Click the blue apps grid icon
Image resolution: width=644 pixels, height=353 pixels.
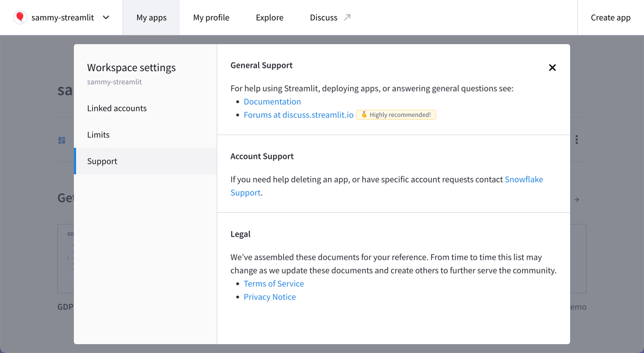point(61,140)
